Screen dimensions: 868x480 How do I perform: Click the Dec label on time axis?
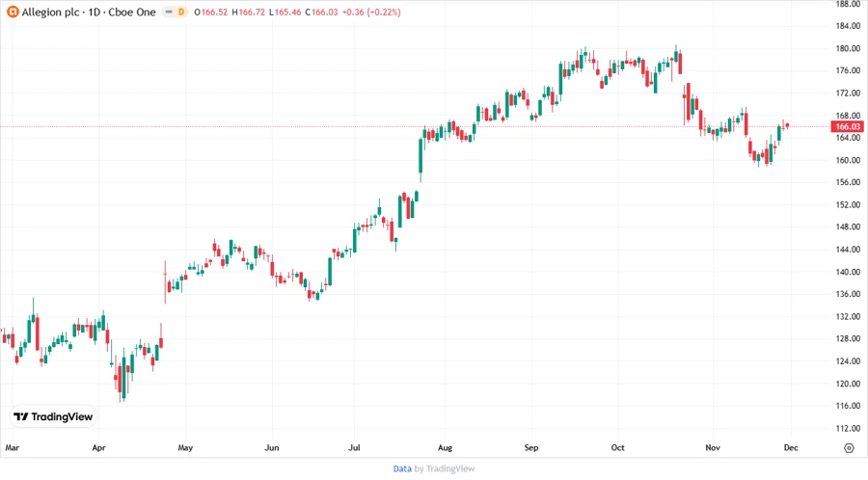click(x=791, y=447)
